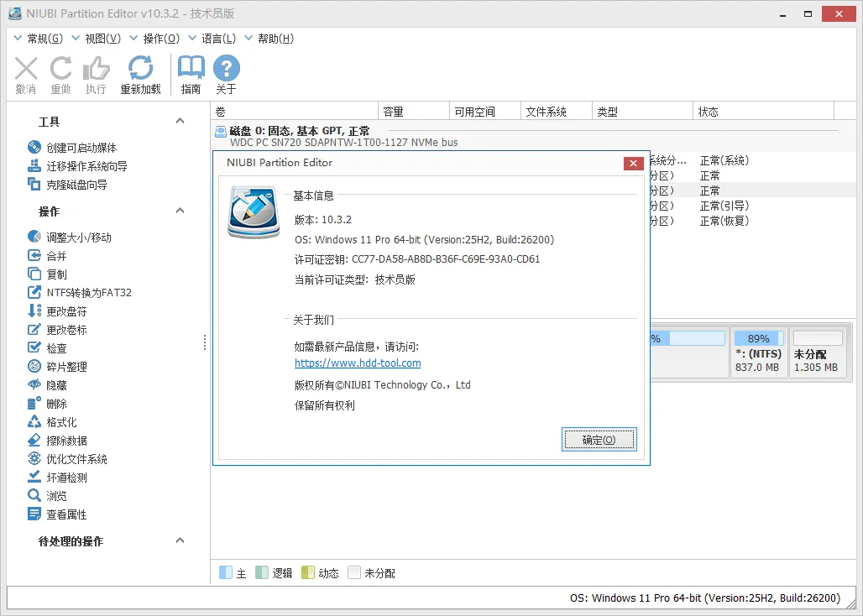Click the 未分配 legend swatch
This screenshot has height=616, width=863.
354,572
